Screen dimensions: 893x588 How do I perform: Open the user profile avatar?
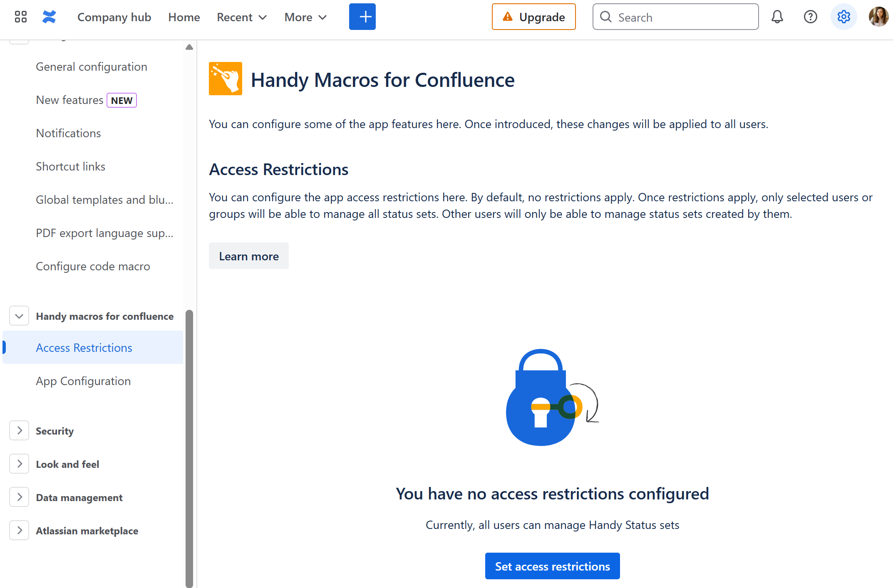click(878, 17)
